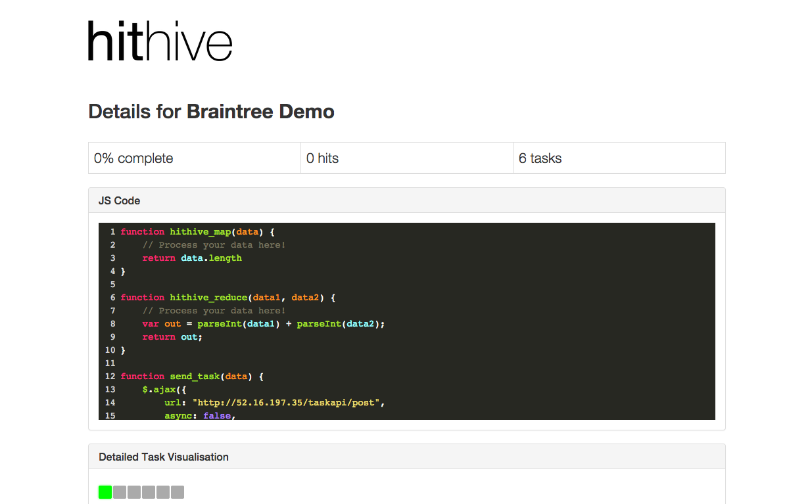Click the hithive logo
This screenshot has width=812, height=504.
(160, 41)
